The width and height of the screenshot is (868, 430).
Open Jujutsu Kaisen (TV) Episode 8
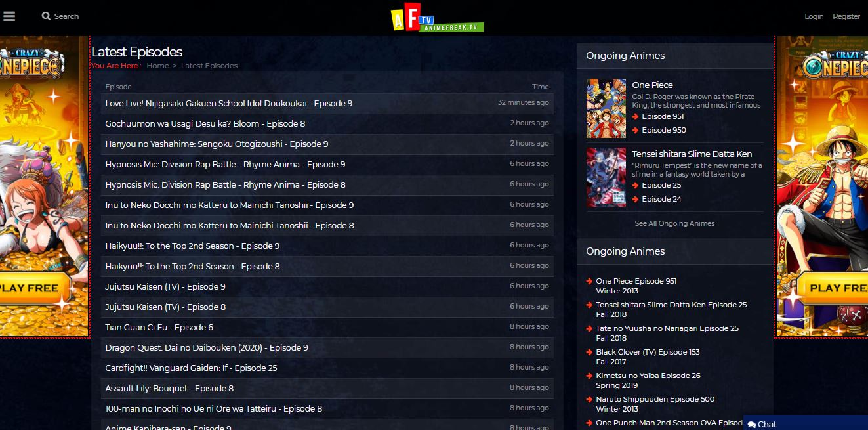click(165, 307)
